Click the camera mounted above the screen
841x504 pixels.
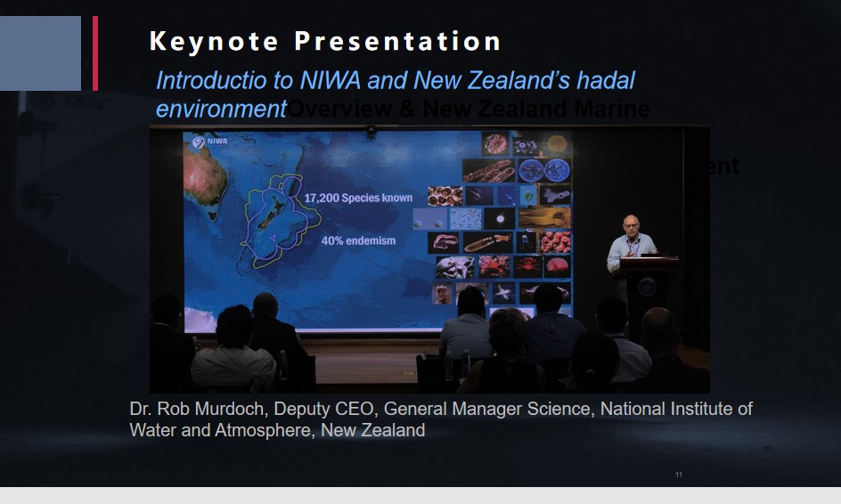[x=371, y=131]
